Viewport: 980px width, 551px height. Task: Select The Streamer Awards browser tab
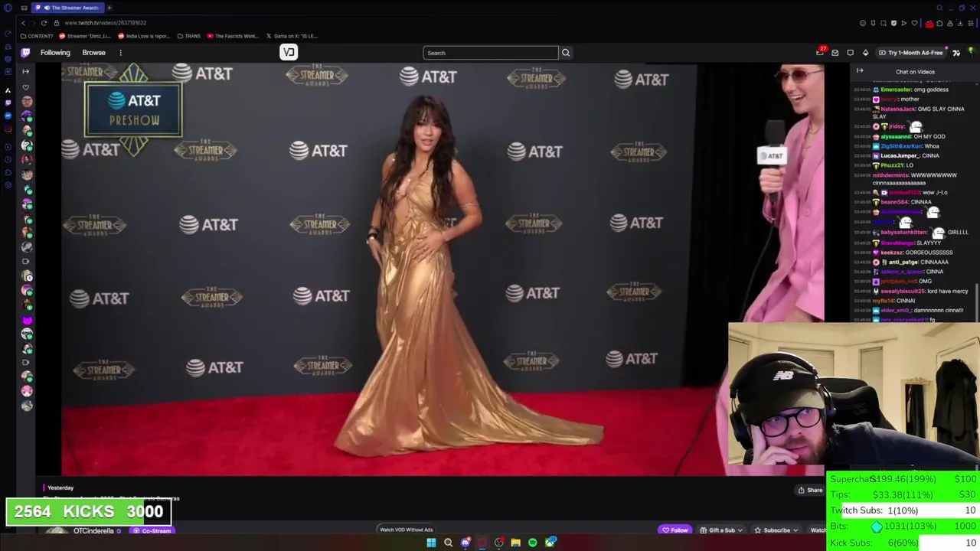[x=67, y=8]
